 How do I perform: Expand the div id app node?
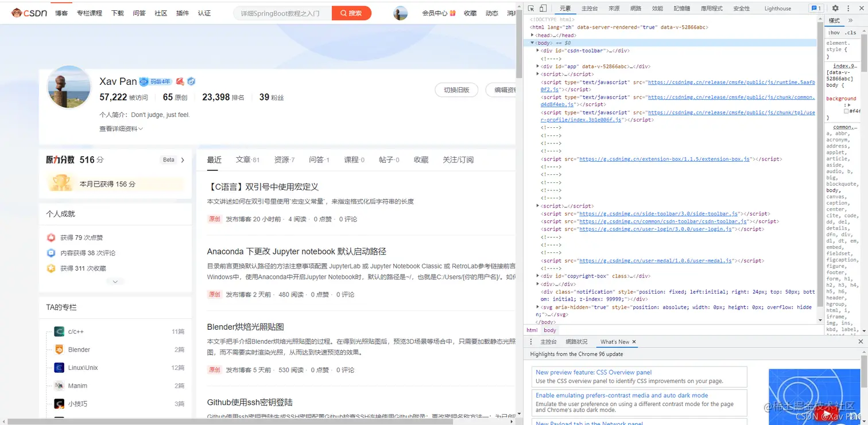pyautogui.click(x=538, y=67)
